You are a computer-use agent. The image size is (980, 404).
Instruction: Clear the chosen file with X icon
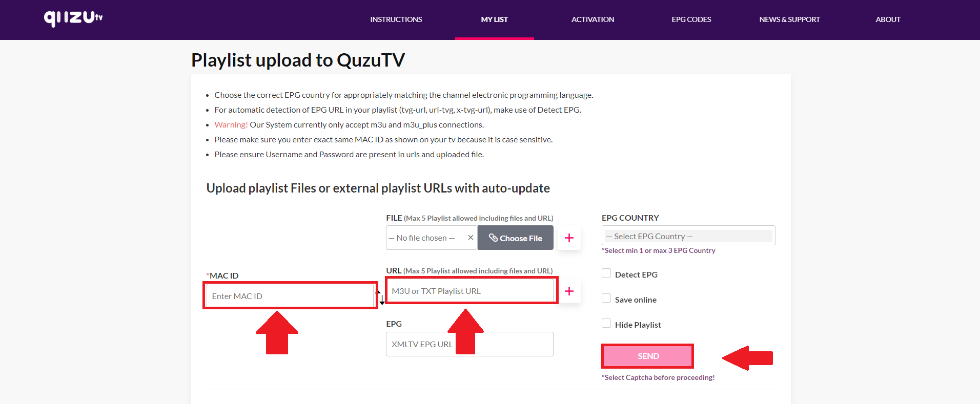(x=471, y=238)
